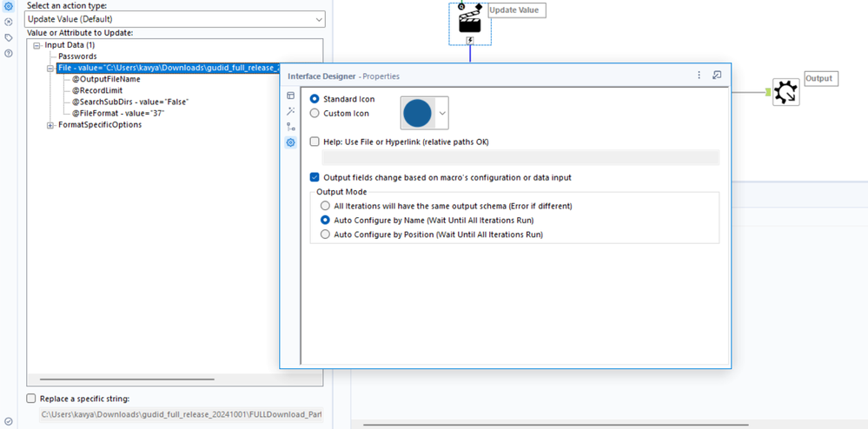The width and height of the screenshot is (868, 429).
Task: Select the @OutputFileName tree item
Action: point(106,79)
